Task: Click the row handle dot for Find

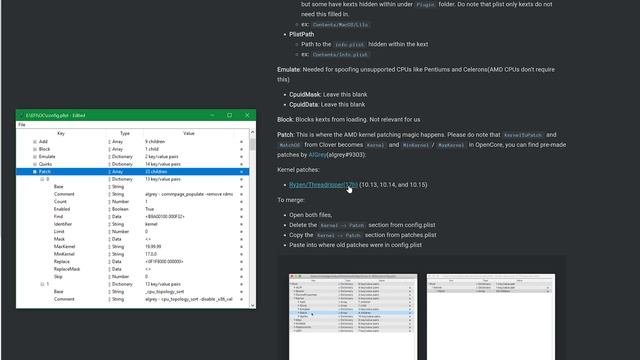Action: [241, 217]
